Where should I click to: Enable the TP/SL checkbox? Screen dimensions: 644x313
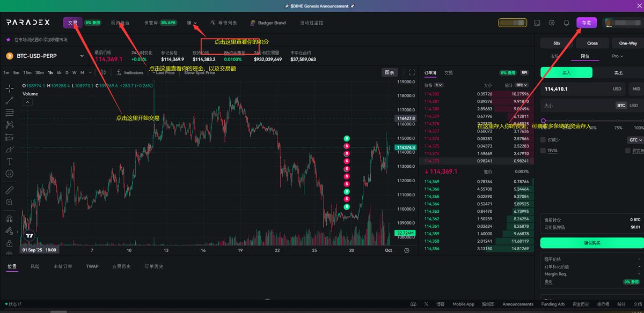tap(543, 151)
